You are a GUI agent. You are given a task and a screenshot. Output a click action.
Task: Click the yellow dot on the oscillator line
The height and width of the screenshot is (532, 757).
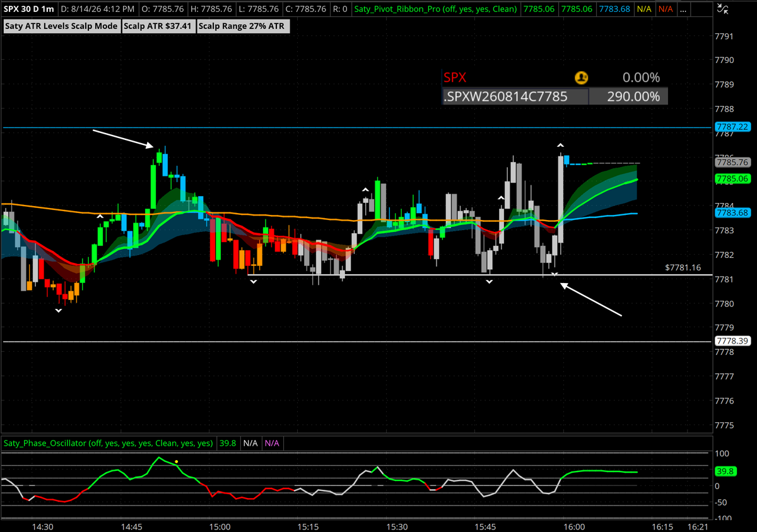coord(177,461)
